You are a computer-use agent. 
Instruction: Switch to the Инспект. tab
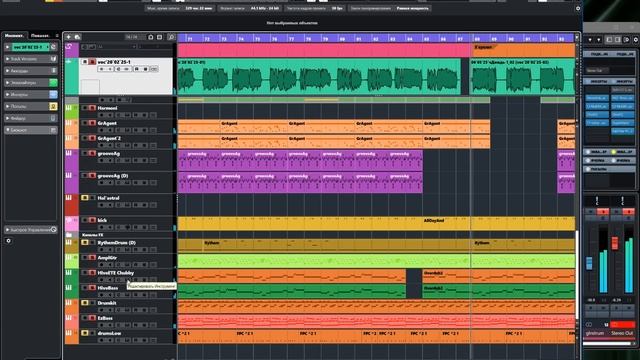coord(14,36)
